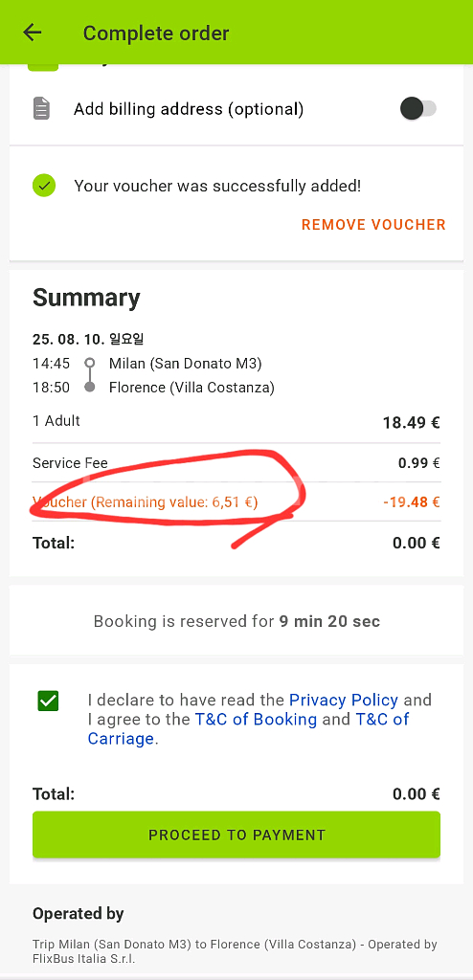The width and height of the screenshot is (473, 980).
Task: Click the Summary heading
Action: coord(86,299)
